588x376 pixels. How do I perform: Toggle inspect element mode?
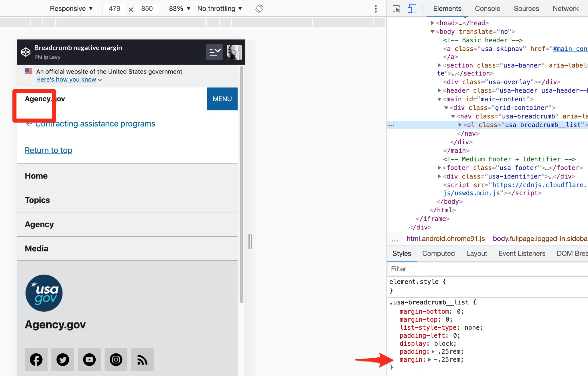397,9
